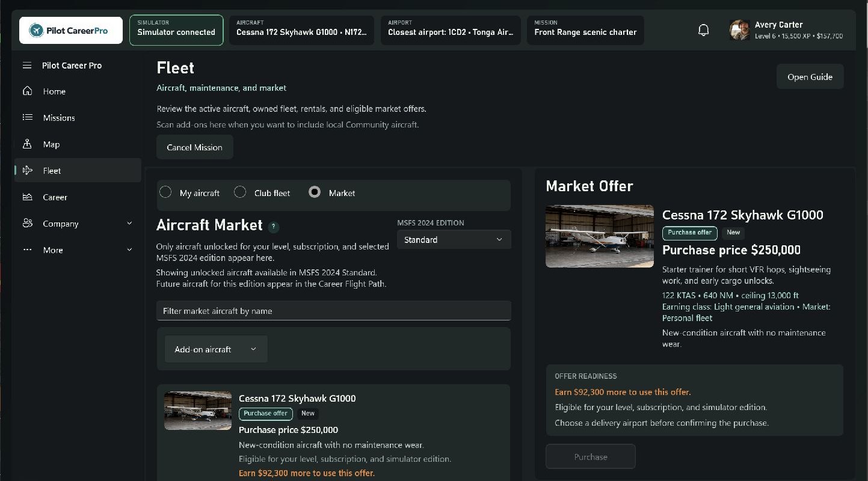Click the Purchase offer badge in market list

click(x=266, y=414)
